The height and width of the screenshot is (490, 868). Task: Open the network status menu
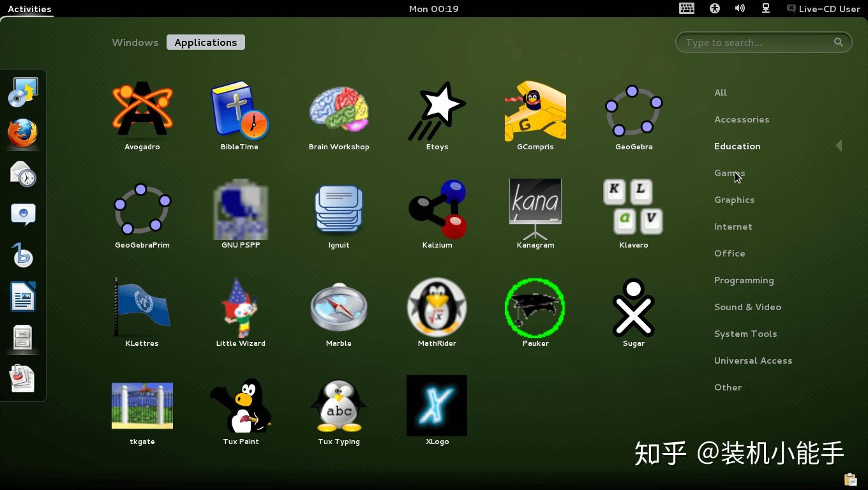(766, 8)
